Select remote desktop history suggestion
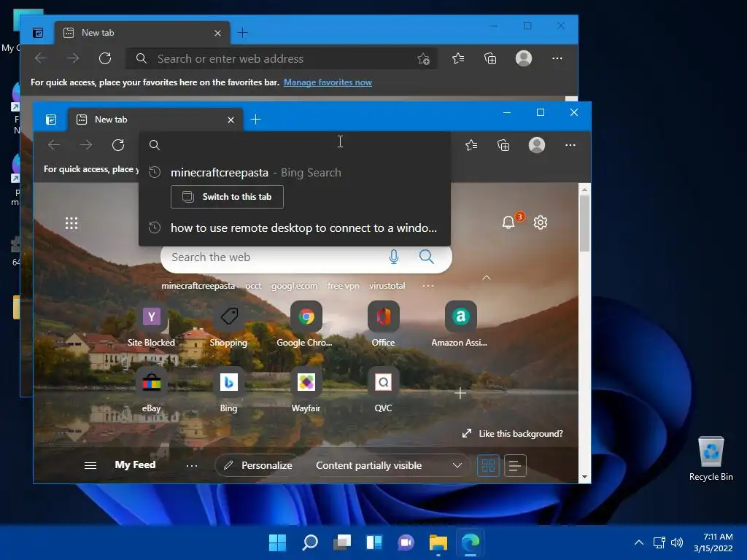 [295, 227]
